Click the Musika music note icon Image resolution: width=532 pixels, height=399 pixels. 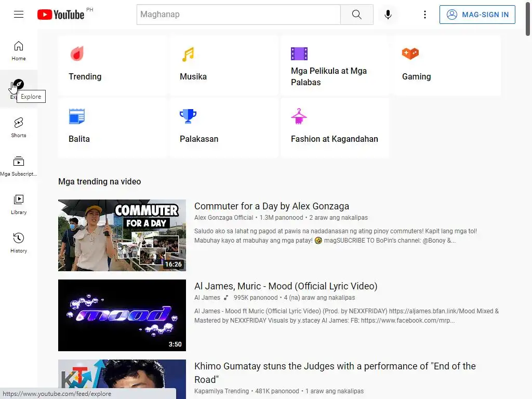[x=188, y=54]
